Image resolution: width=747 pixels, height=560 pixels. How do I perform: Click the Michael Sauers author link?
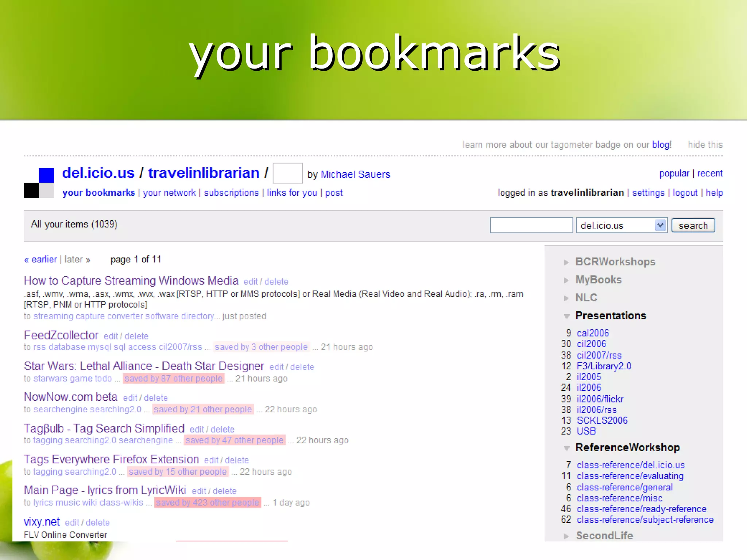(x=355, y=174)
